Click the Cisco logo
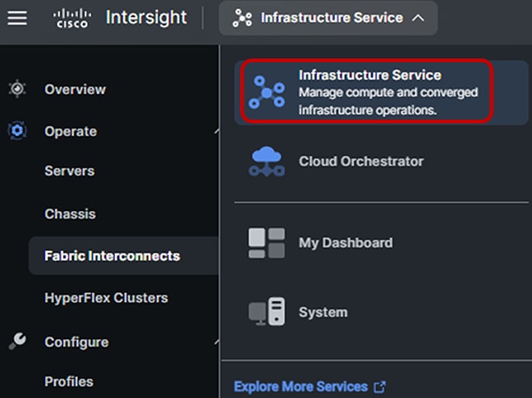 [72, 18]
